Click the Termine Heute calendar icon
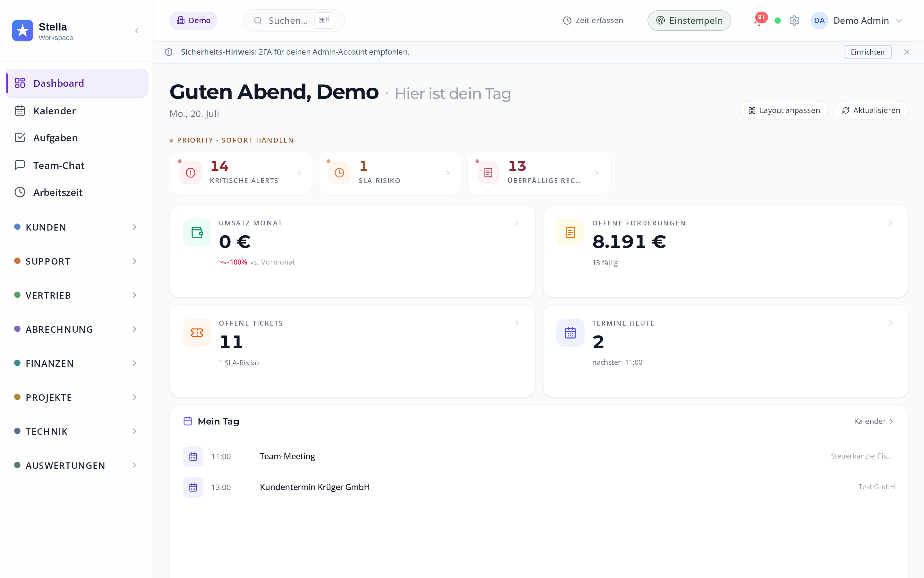Screen dimensions: 924x578 (x=570, y=333)
